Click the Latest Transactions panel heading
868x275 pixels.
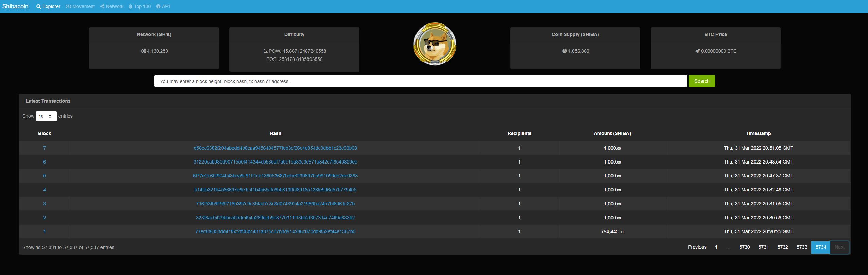[x=48, y=101]
